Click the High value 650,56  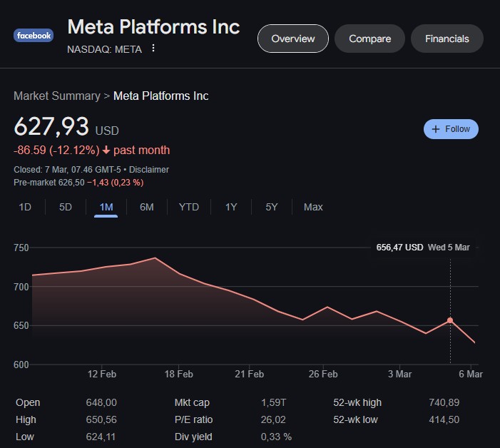101,419
